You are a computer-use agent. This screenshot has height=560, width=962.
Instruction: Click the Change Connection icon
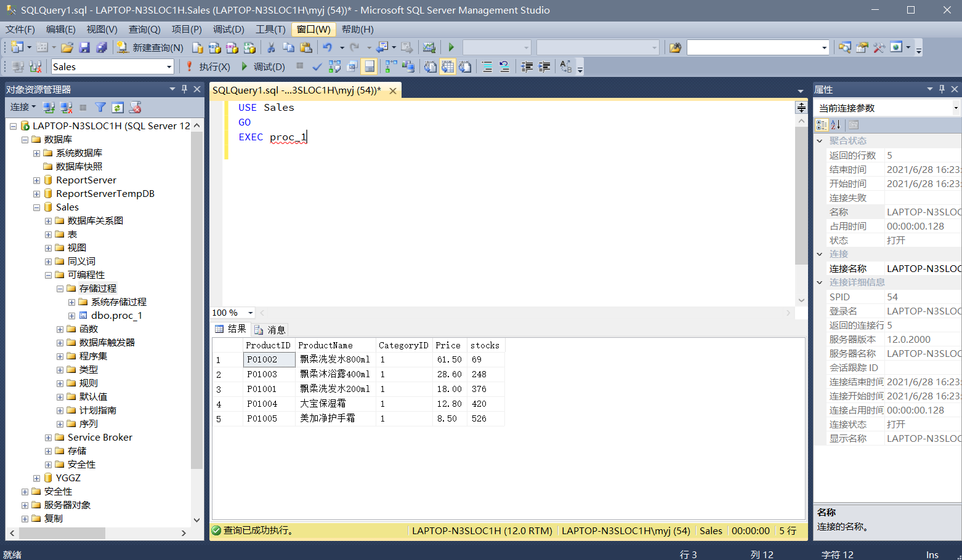click(x=35, y=66)
